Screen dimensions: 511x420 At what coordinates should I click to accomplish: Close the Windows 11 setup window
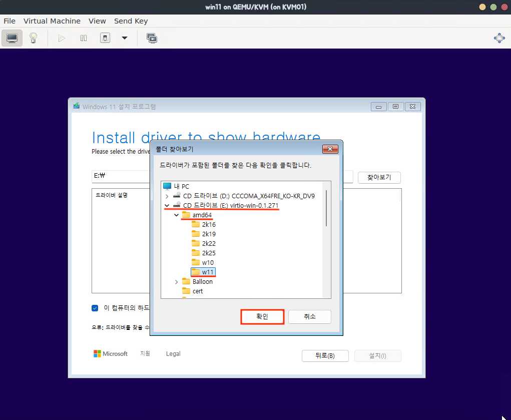point(412,107)
